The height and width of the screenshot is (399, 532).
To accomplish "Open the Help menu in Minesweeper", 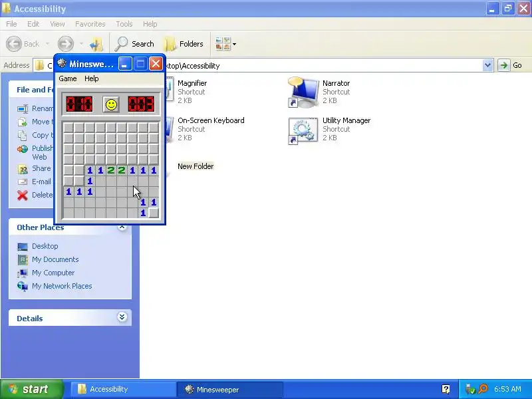I will pos(92,78).
